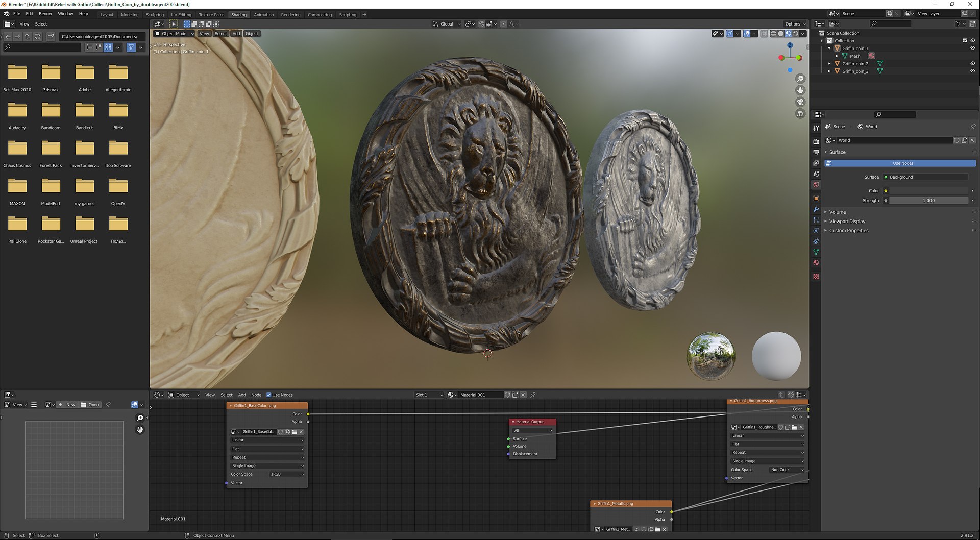Switch to the Sculpting workspace tab
The width and height of the screenshot is (980, 540).
[x=155, y=15]
